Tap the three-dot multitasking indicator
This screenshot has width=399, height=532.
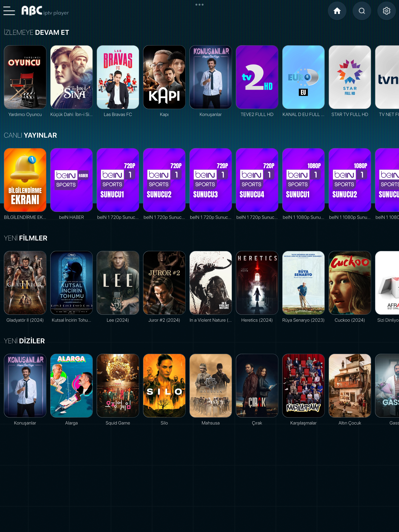coord(199,5)
